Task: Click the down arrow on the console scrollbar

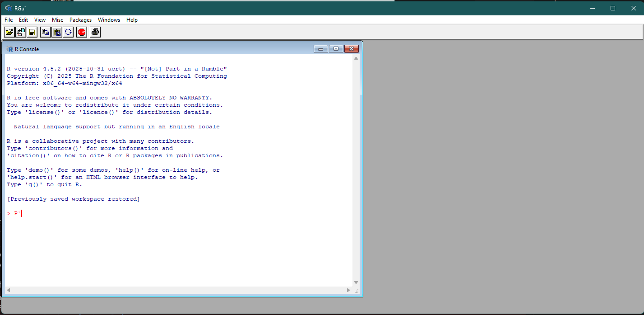Action: coord(356,282)
